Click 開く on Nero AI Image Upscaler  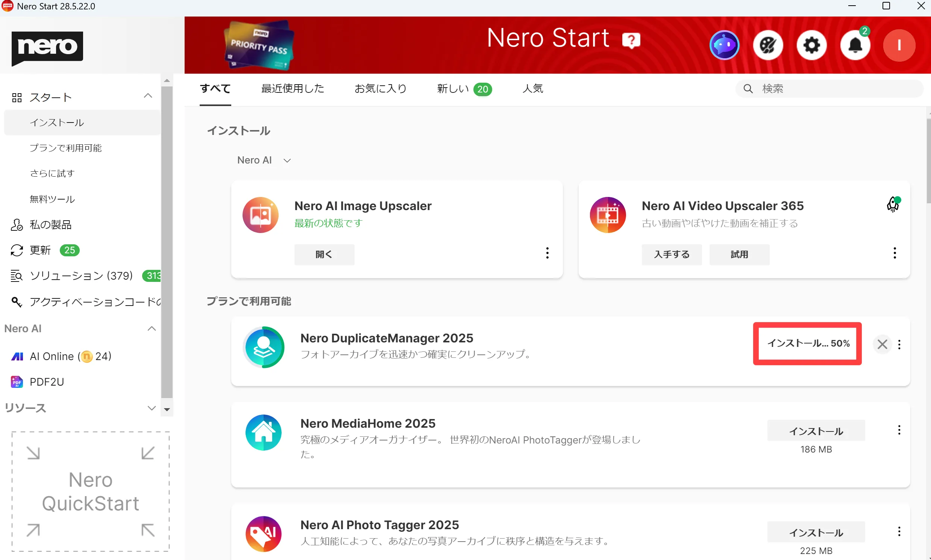(324, 254)
